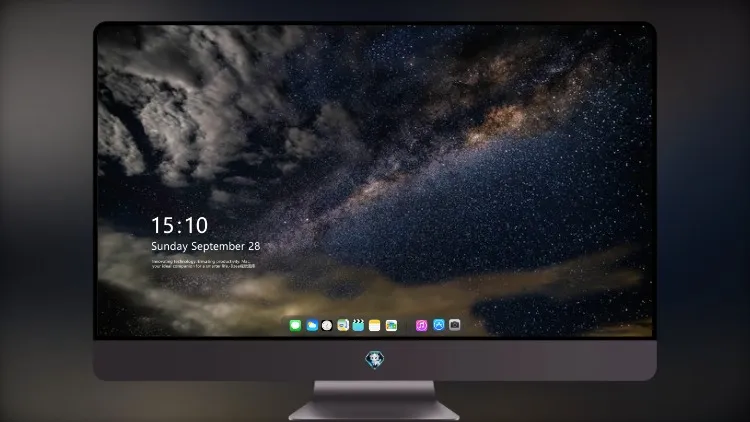Launch the clapperboard Videos app
Image resolution: width=750 pixels, height=422 pixels.
pos(358,325)
